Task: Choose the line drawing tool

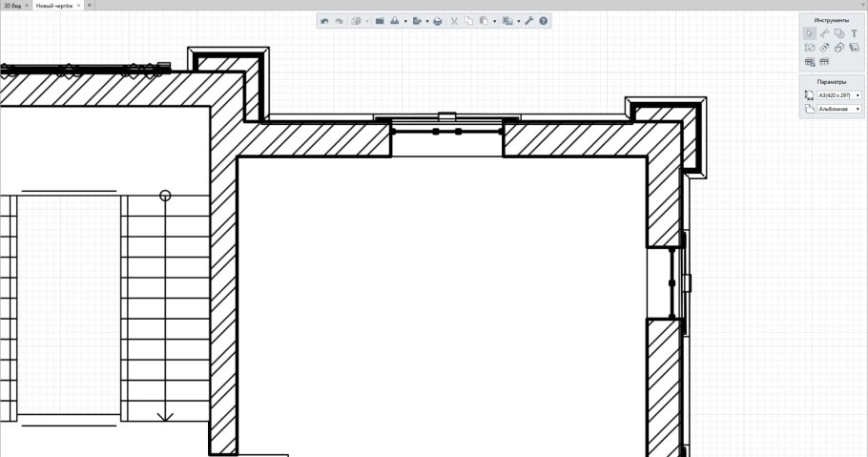Action: pos(824,33)
